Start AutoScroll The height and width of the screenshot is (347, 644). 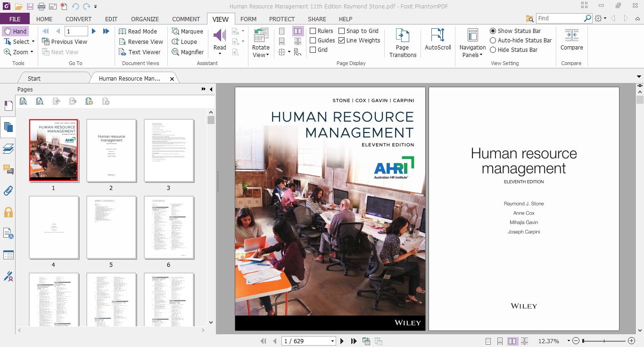coord(438,40)
